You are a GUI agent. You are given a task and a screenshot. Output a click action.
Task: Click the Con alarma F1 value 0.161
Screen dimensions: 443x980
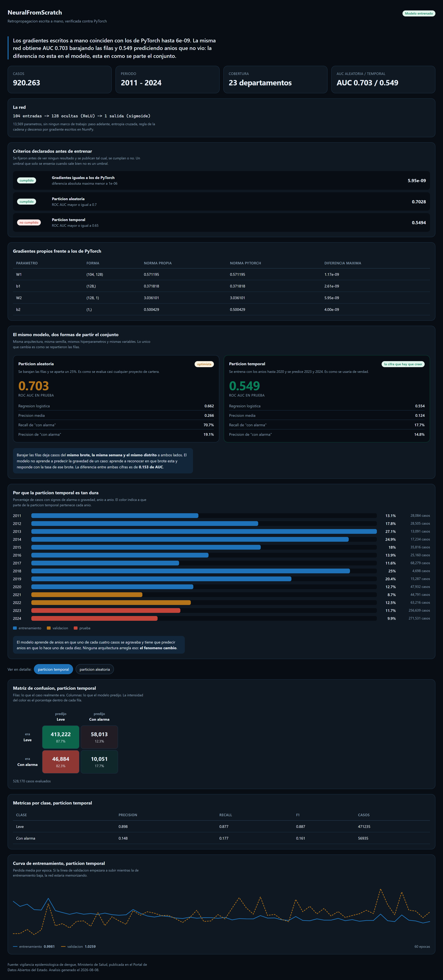click(x=301, y=838)
